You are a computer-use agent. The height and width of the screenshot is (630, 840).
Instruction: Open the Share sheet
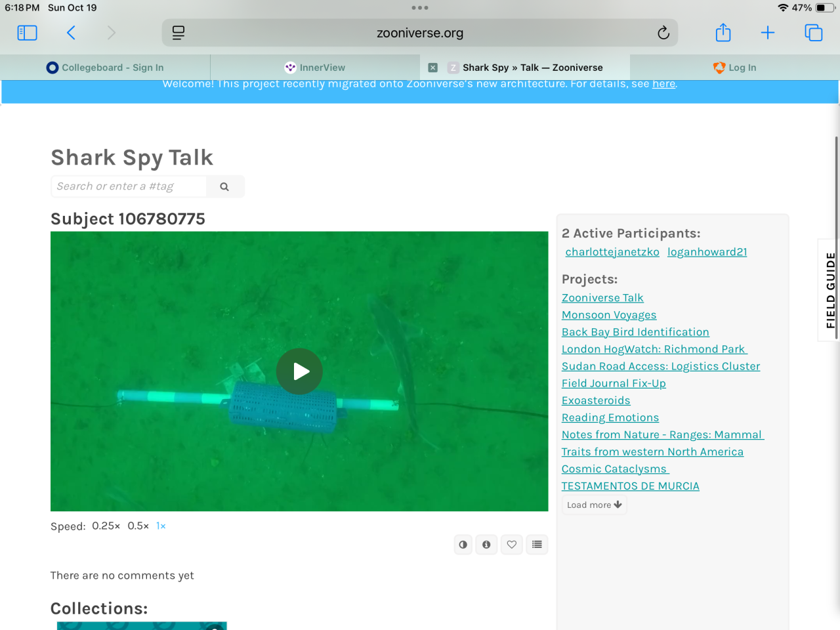723,32
